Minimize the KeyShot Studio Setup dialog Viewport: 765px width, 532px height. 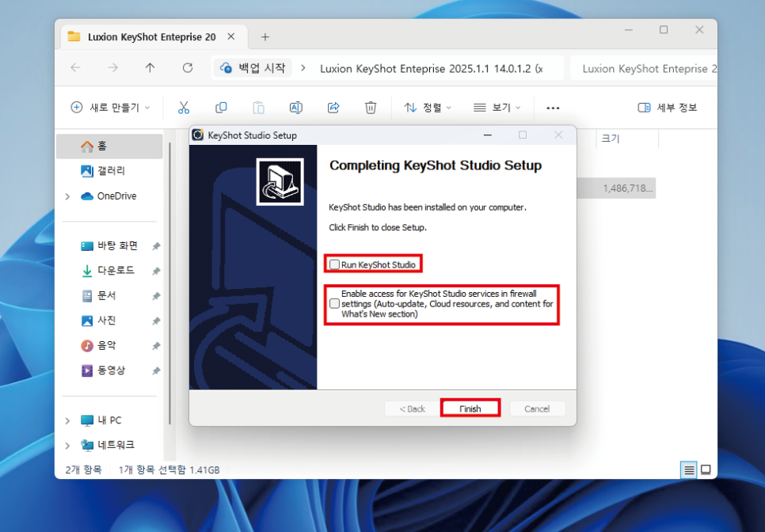tap(487, 135)
